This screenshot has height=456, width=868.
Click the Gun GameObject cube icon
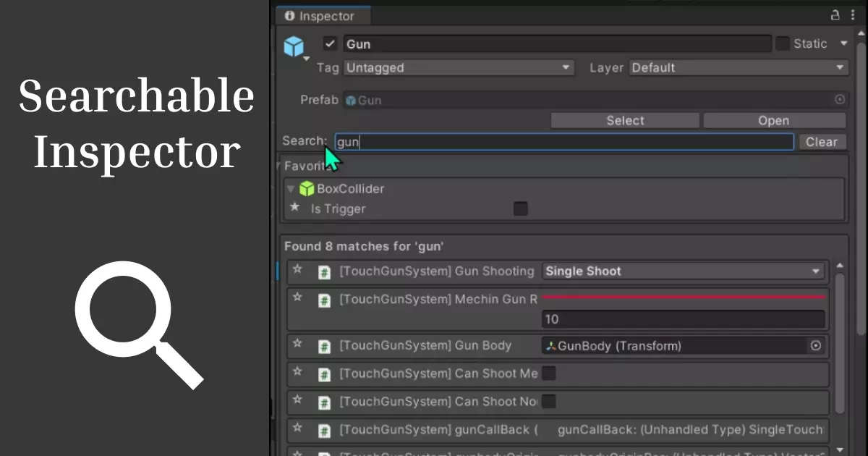[x=294, y=45]
